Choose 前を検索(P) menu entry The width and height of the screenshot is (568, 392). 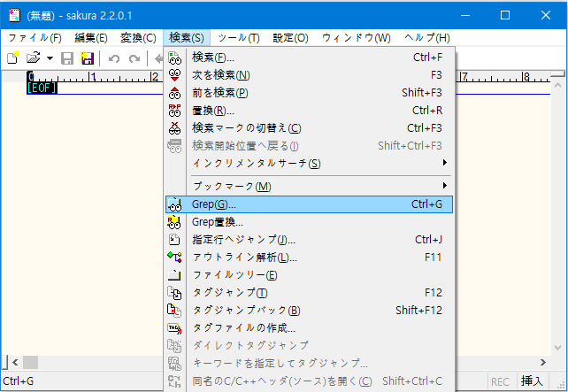[x=309, y=93]
